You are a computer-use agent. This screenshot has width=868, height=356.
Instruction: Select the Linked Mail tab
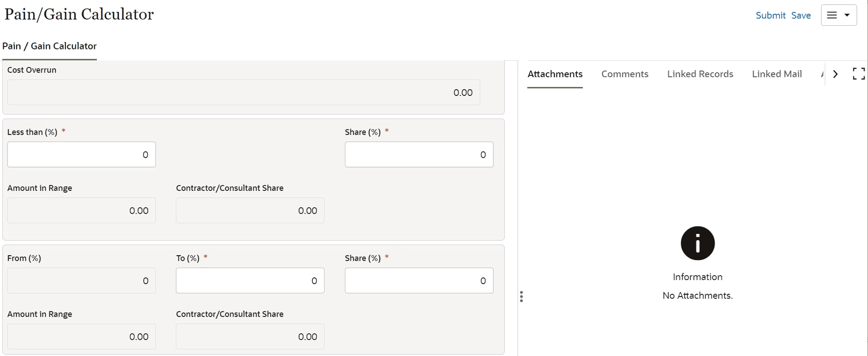click(x=777, y=74)
